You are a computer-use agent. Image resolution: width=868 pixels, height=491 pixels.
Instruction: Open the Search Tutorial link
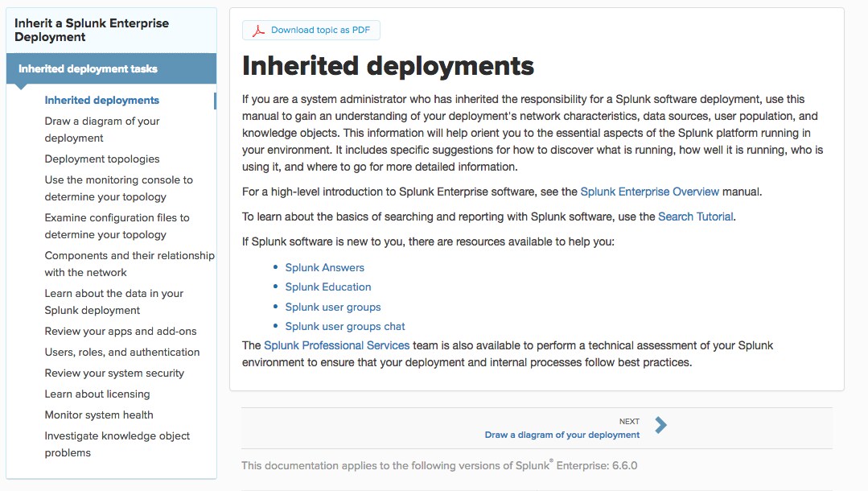695,217
